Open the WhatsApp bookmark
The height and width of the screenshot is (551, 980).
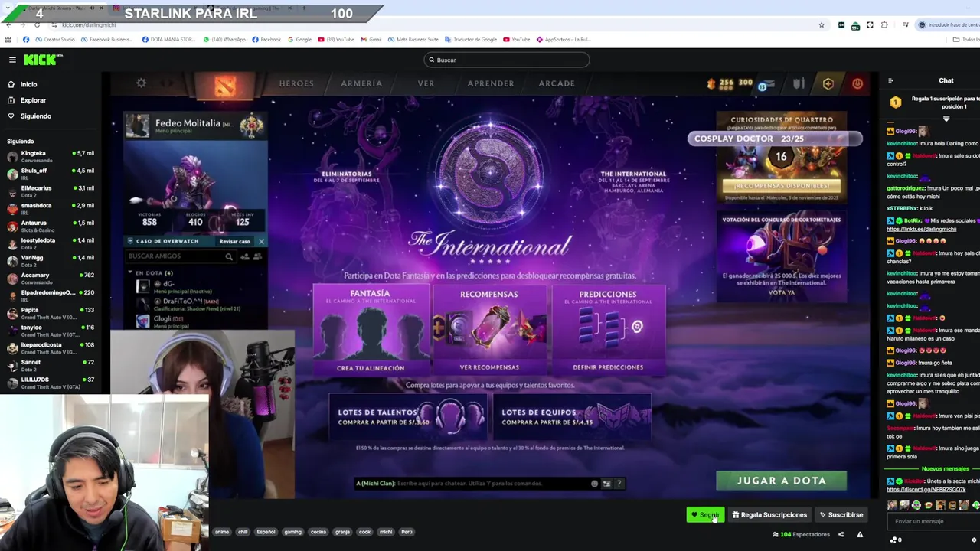point(224,39)
